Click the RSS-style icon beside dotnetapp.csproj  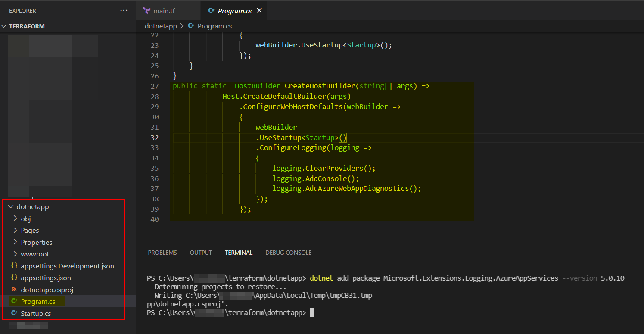tap(14, 290)
